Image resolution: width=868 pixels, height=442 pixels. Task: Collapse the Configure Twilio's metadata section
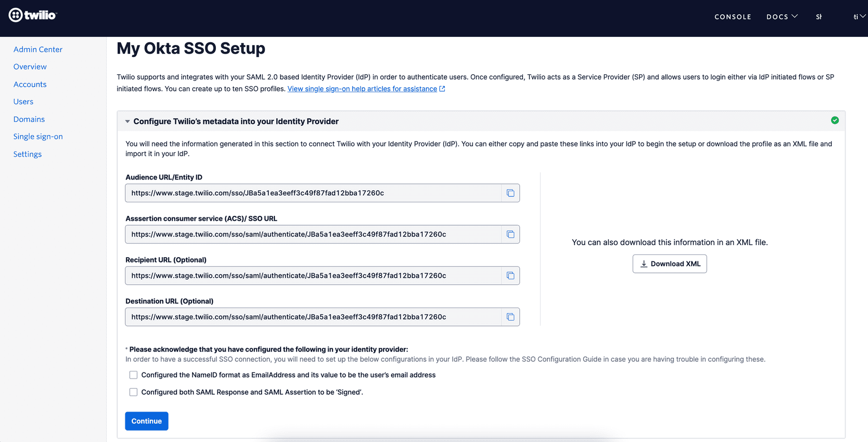click(127, 121)
